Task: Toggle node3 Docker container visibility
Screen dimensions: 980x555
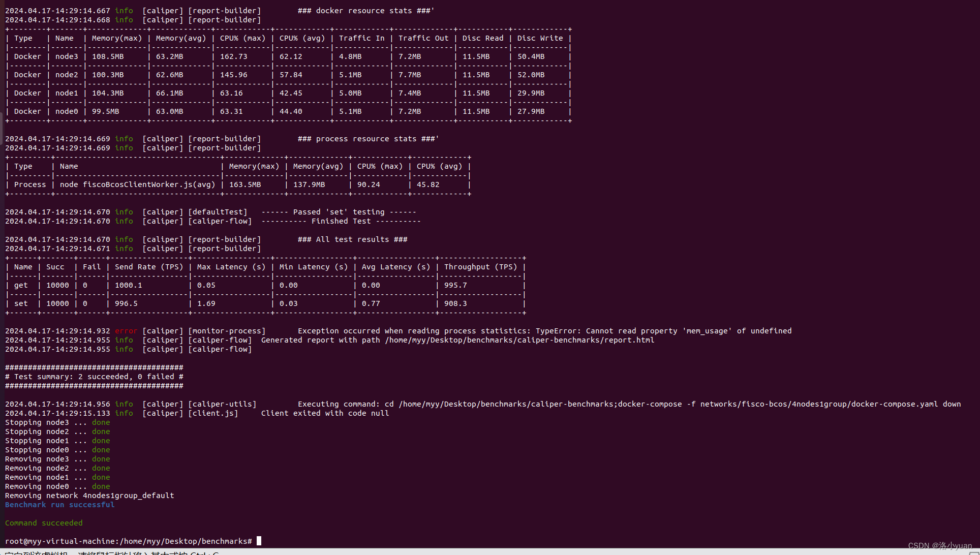Action: point(68,56)
